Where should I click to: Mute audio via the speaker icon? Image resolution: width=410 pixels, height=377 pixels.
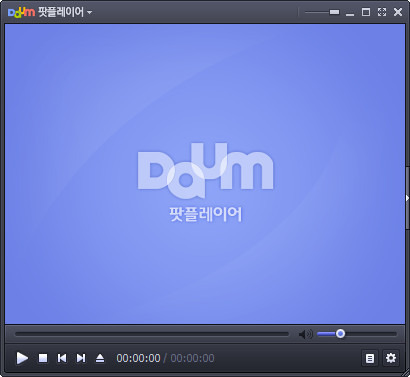click(x=305, y=334)
